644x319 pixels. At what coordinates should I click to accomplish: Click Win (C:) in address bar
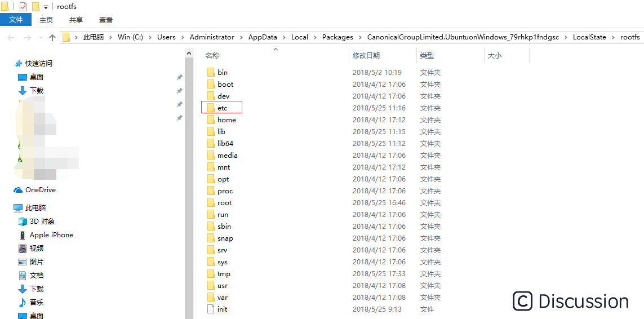[130, 37]
